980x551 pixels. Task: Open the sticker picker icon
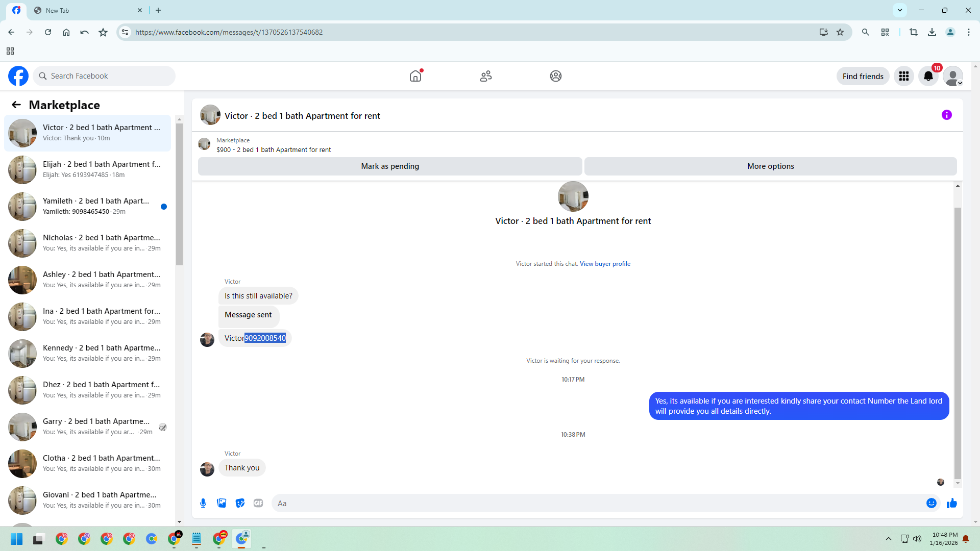pyautogui.click(x=240, y=503)
